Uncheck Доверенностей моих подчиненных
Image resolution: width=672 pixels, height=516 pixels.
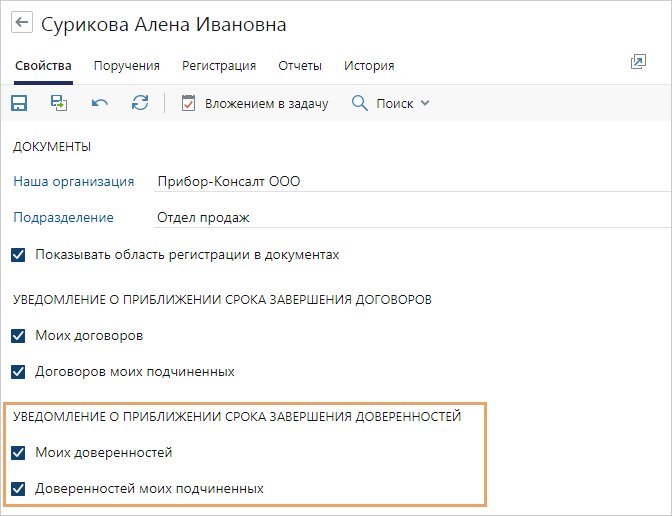pyautogui.click(x=18, y=489)
